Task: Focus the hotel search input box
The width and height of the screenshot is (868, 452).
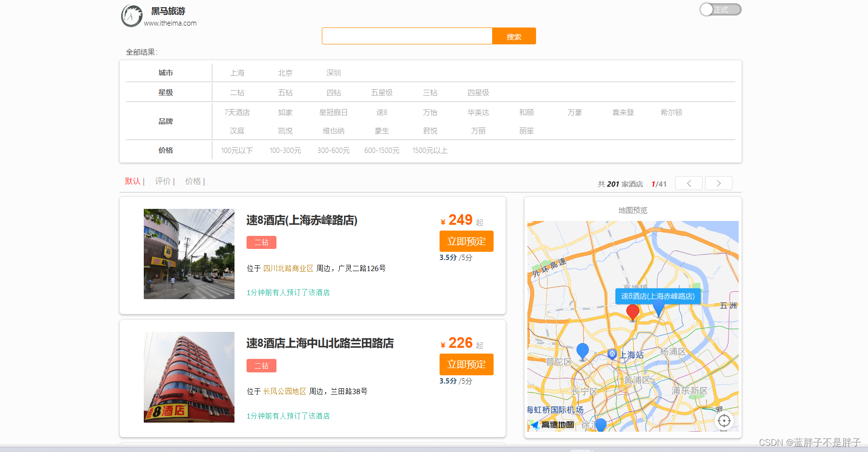Action: coord(407,36)
